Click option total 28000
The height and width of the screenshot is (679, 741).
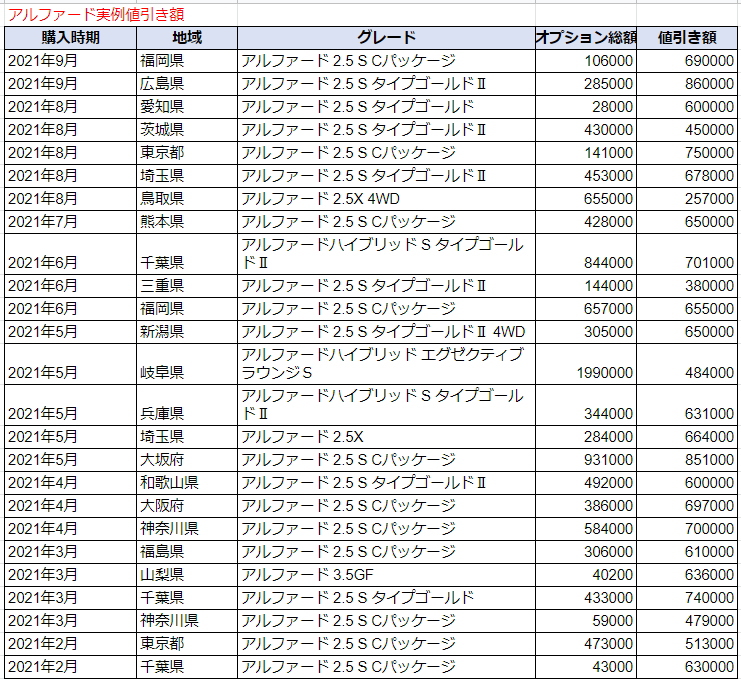[586, 107]
